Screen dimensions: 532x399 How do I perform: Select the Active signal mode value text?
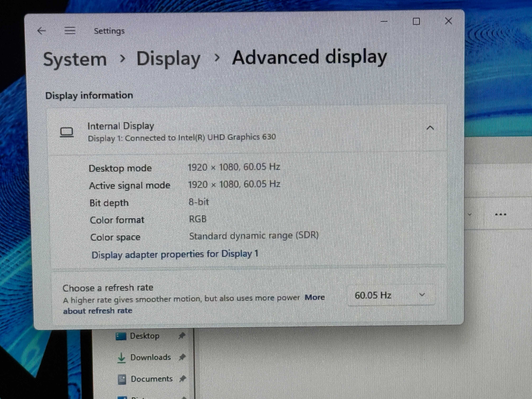(x=234, y=184)
